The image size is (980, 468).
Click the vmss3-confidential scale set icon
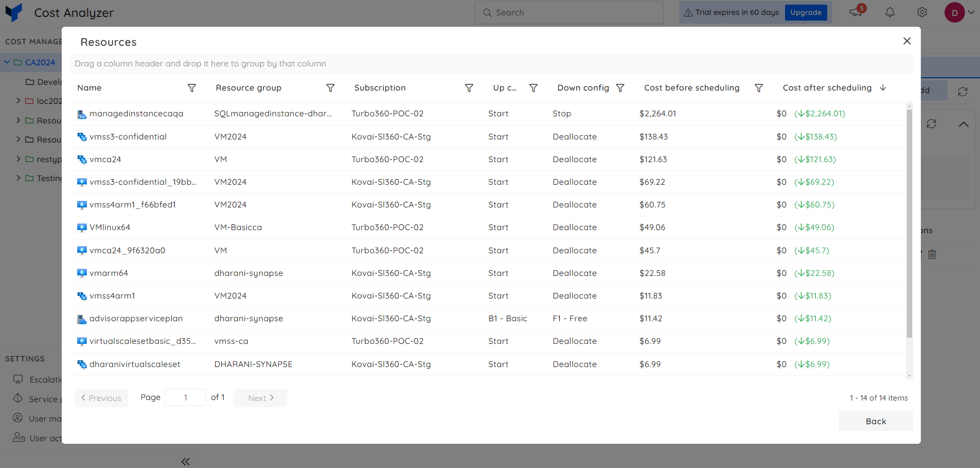82,137
